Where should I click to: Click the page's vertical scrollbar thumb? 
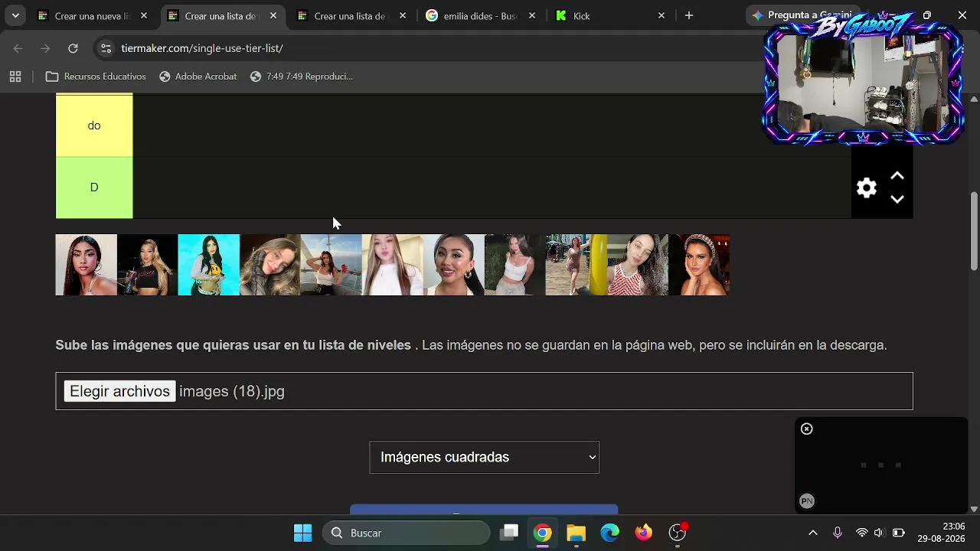click(x=974, y=230)
